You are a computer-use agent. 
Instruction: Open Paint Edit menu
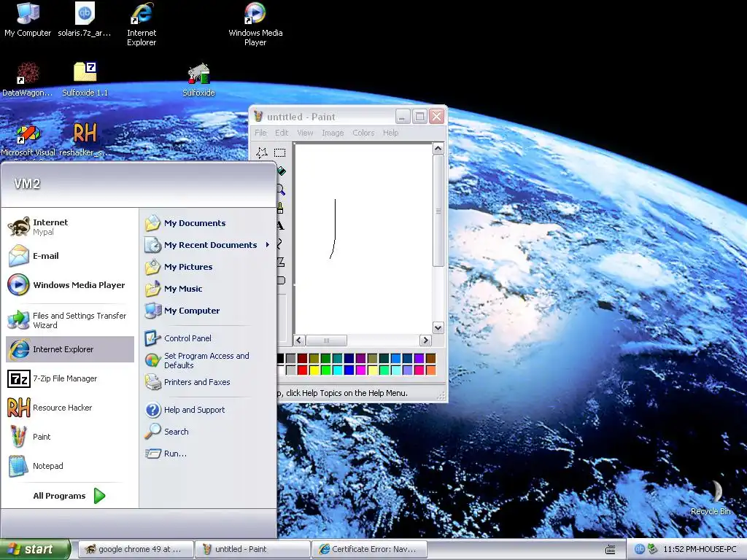(282, 133)
